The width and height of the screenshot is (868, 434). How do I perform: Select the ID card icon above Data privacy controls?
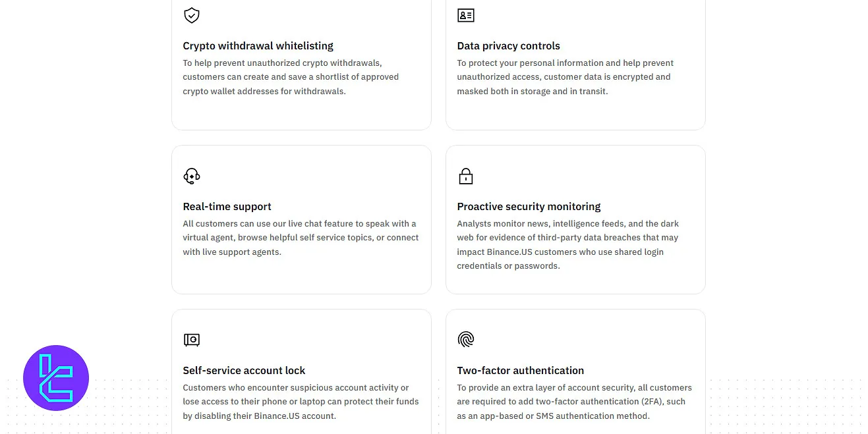[x=465, y=15]
